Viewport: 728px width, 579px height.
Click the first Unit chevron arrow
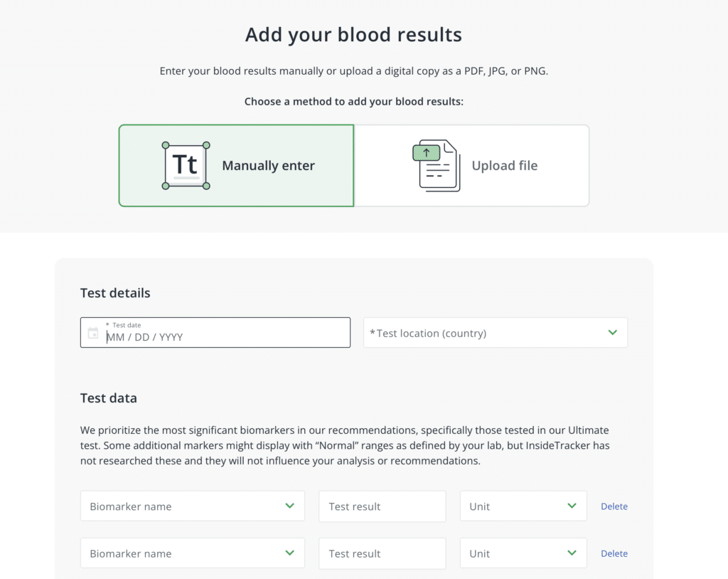(572, 506)
